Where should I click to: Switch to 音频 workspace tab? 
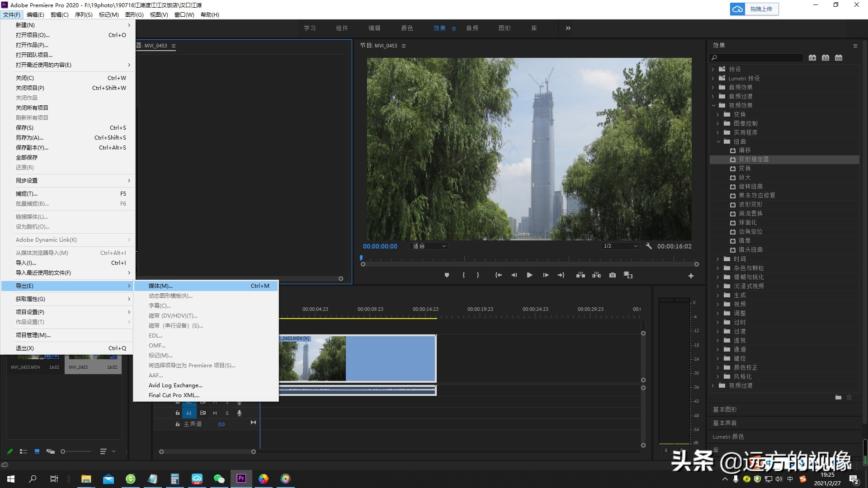tap(472, 28)
